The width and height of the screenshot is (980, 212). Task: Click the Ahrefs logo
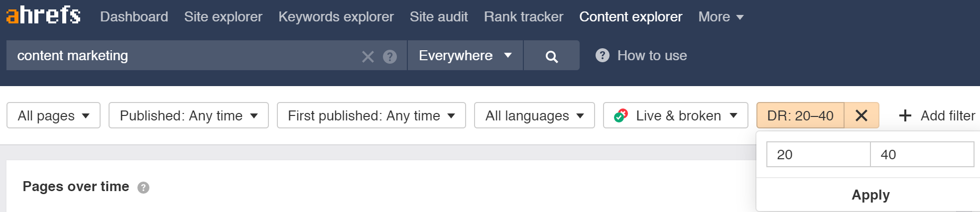point(43,15)
